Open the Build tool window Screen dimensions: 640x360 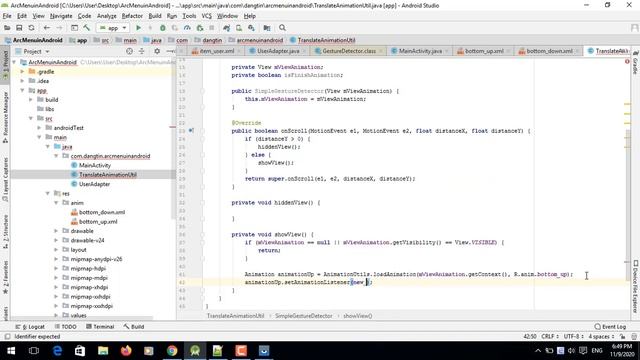tap(134, 327)
